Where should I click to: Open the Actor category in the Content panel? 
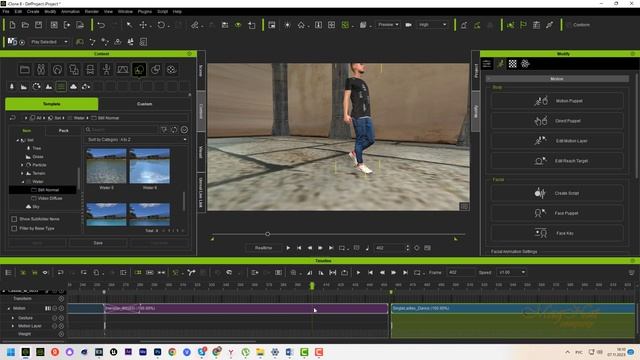(x=41, y=69)
